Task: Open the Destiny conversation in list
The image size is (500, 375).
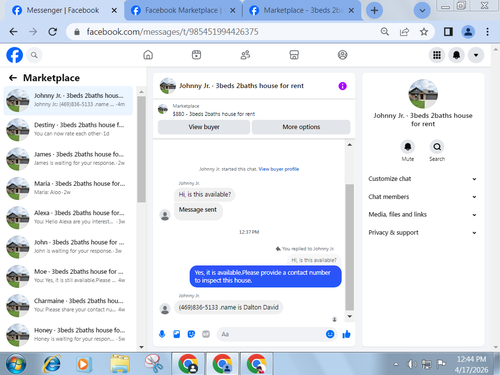Action: (68, 130)
